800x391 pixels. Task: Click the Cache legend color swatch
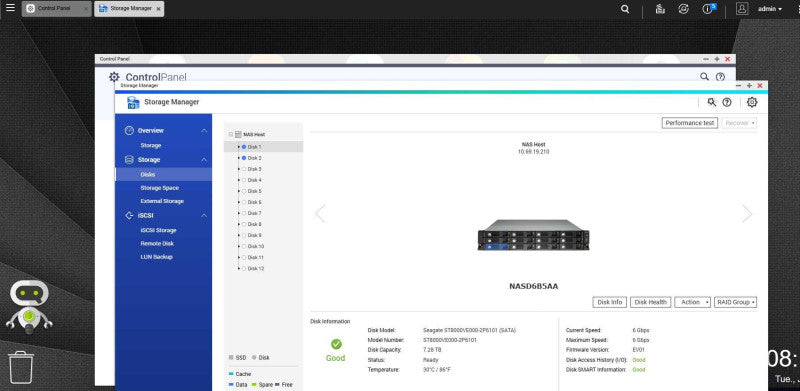[x=231, y=374]
